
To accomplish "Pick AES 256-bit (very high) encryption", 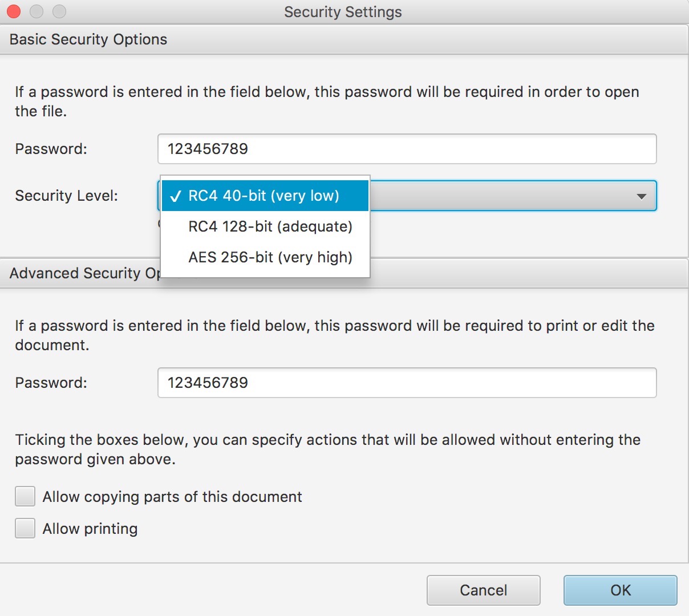I will coord(270,257).
